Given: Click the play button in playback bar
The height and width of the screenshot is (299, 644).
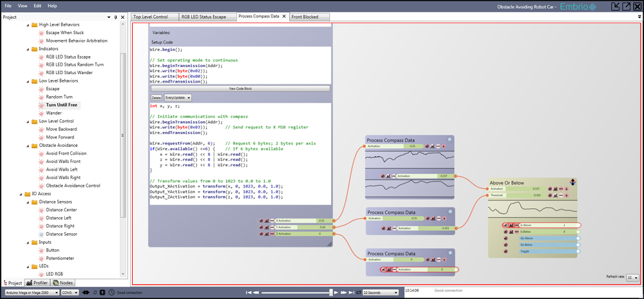Looking at the screenshot, I should pos(336,293).
